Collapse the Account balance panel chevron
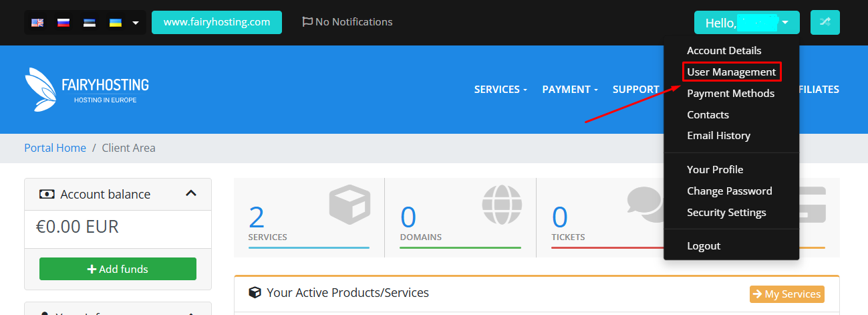Viewport: 868px width, 315px height. click(x=191, y=193)
